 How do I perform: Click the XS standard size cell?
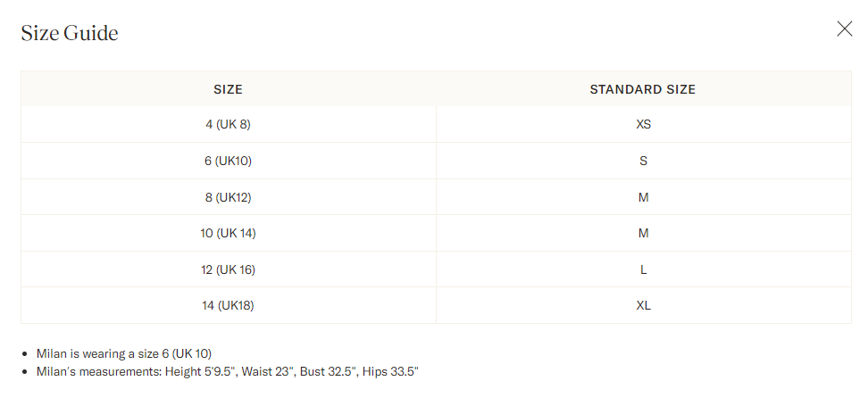click(x=643, y=124)
